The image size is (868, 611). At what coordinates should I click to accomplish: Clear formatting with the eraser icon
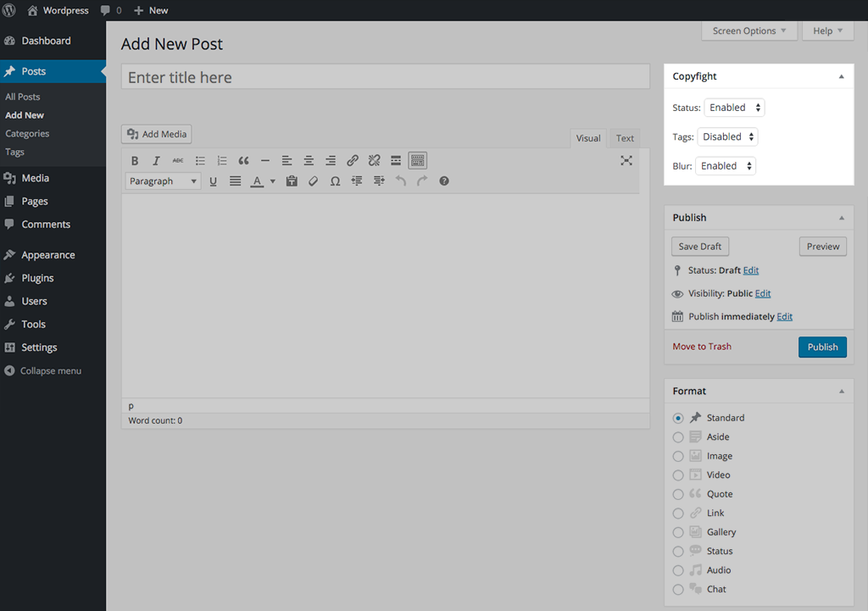(314, 181)
